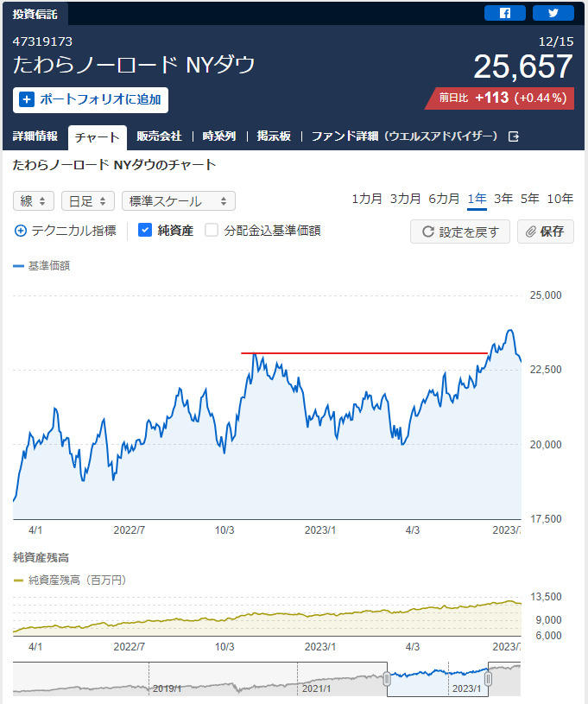
Task: Click the plus icon for ポートフォリオに追加
Action: coord(27,99)
